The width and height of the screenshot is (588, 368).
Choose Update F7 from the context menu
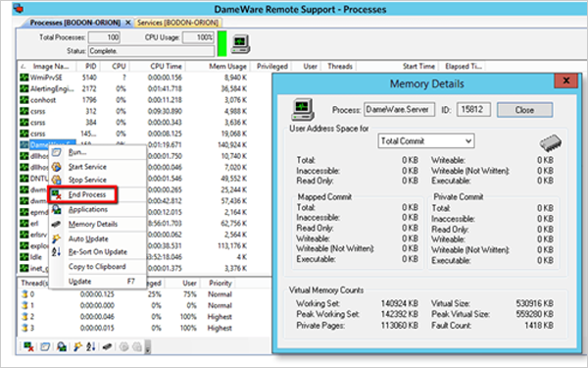(97, 282)
